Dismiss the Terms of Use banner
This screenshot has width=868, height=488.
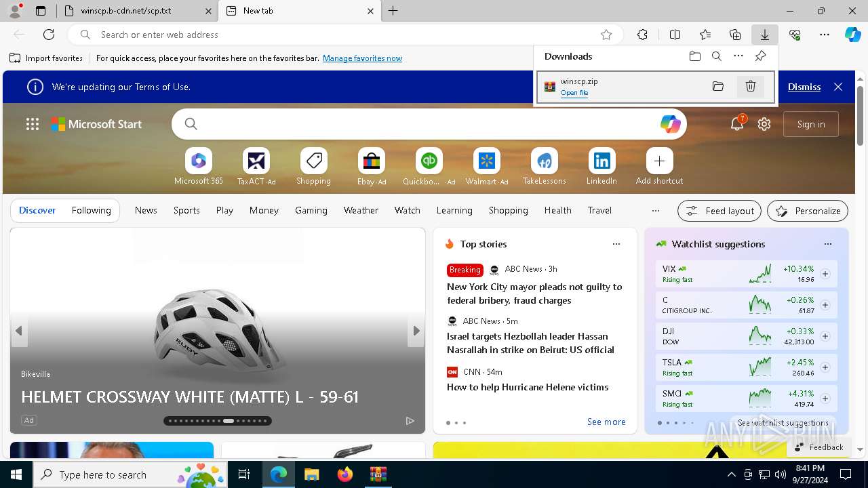pyautogui.click(x=804, y=87)
